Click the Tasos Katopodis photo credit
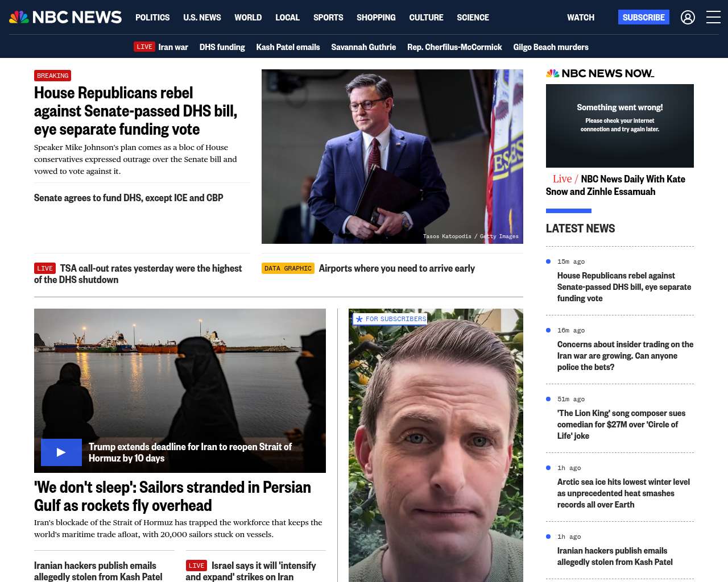The image size is (728, 582). 470,236
